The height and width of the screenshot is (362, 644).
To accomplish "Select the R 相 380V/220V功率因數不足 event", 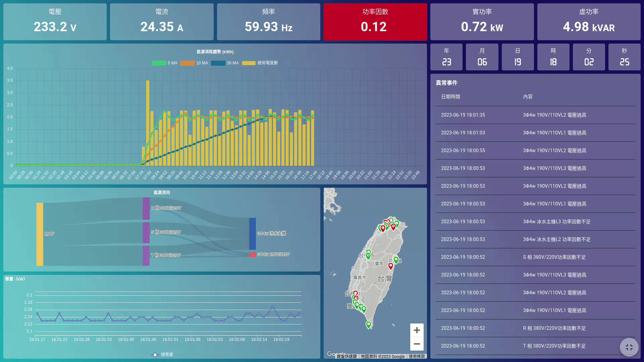I will 535,328.
